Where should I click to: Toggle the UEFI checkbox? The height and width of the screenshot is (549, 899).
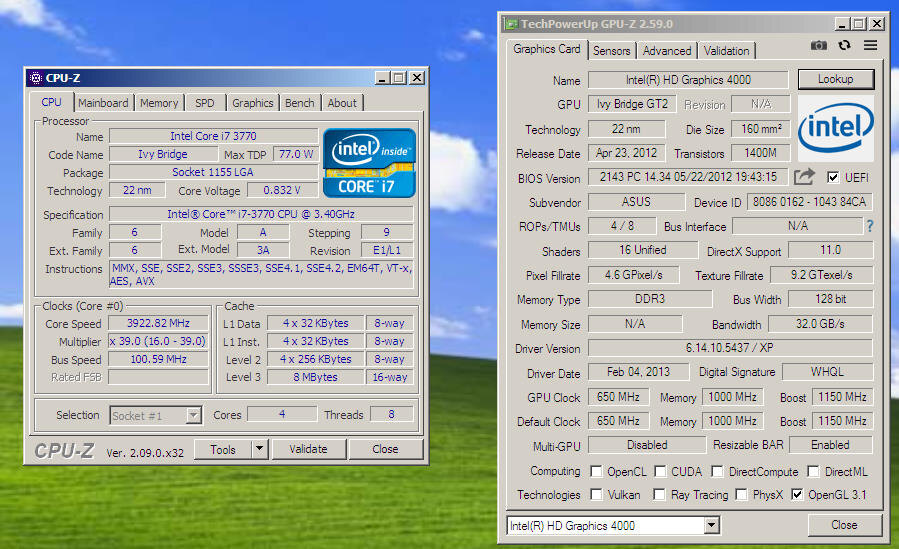(833, 177)
